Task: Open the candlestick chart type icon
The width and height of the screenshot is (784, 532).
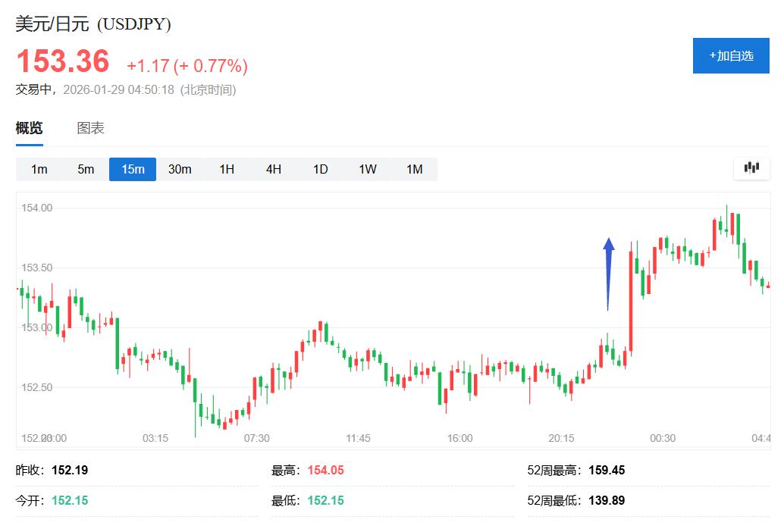Action: [751, 168]
